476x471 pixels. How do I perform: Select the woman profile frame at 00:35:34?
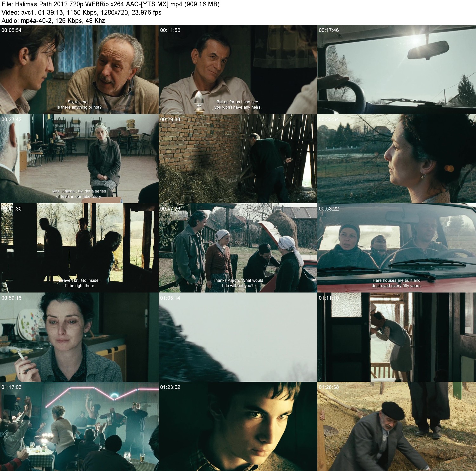pos(397,159)
